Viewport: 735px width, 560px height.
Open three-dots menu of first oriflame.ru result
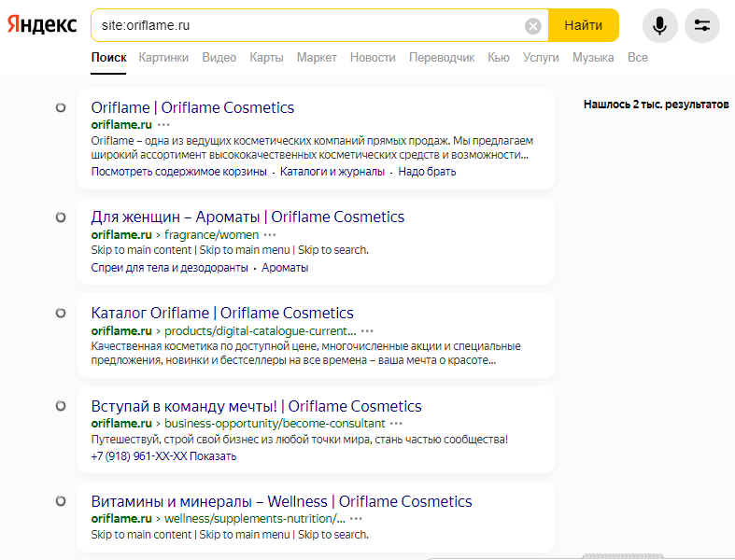[163, 125]
